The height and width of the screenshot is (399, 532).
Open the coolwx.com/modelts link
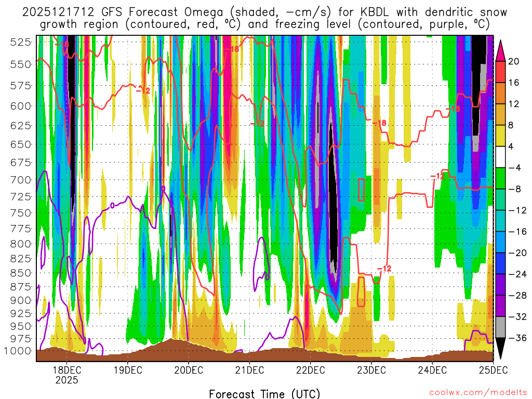[478, 393]
